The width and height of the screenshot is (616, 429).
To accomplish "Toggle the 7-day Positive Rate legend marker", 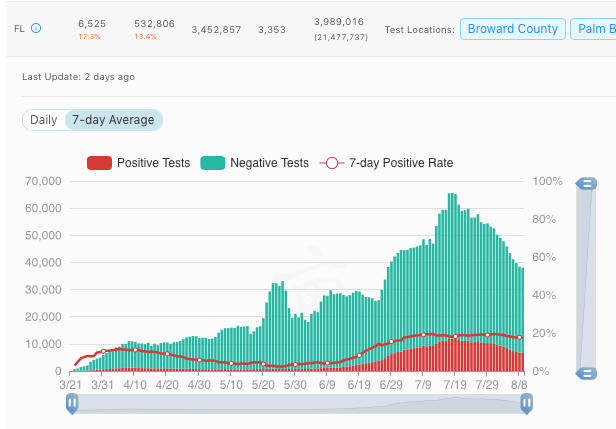I will 331,162.
